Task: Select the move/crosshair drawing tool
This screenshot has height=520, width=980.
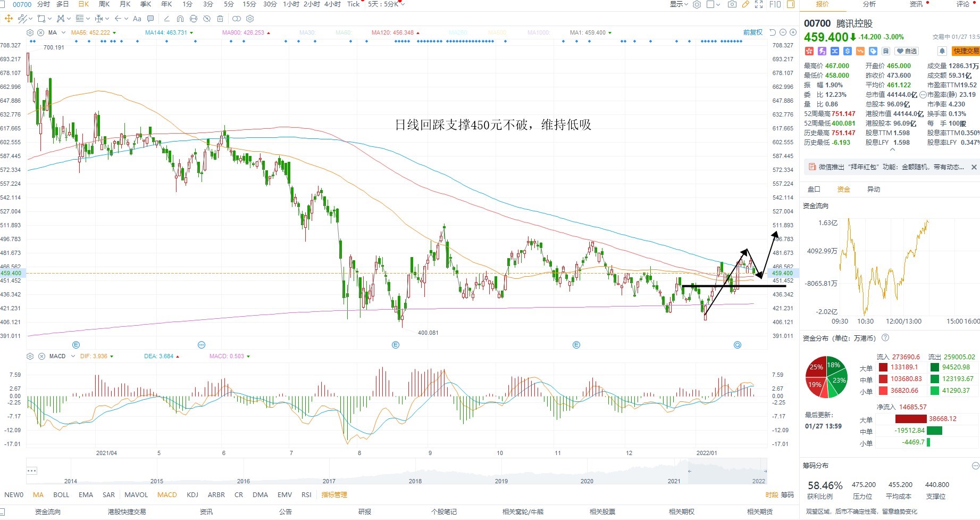Action: point(9,19)
